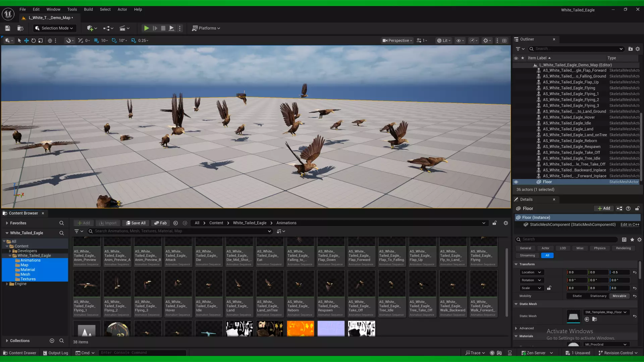Select the translate (move) gizmo tool
Viewport: 644px width, 362px height.
click(26, 41)
